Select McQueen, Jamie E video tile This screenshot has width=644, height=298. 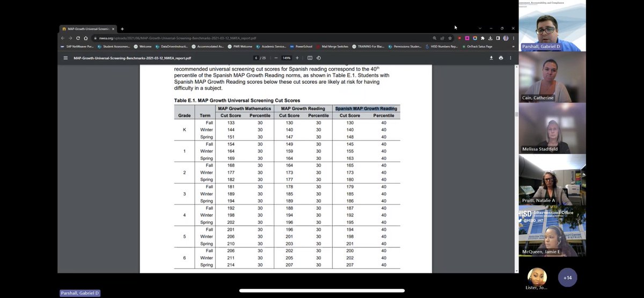click(x=552, y=230)
